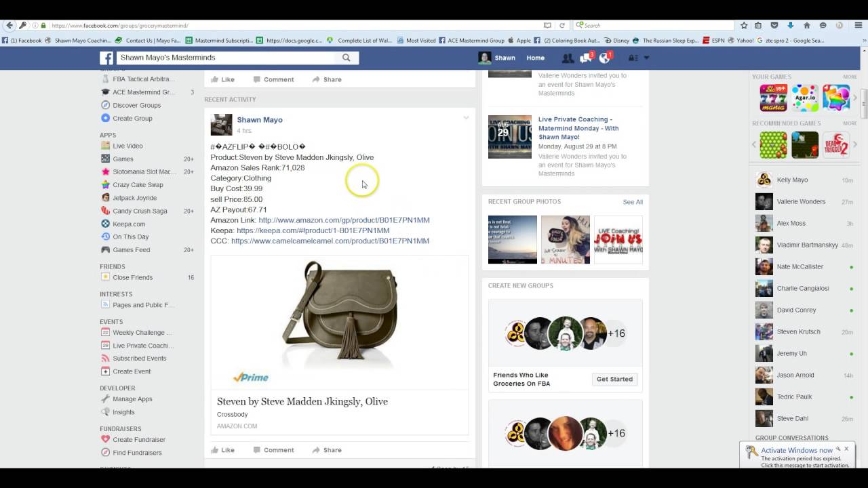The height and width of the screenshot is (488, 868).
Task: Bookmark this page with star icon
Action: 744,25
